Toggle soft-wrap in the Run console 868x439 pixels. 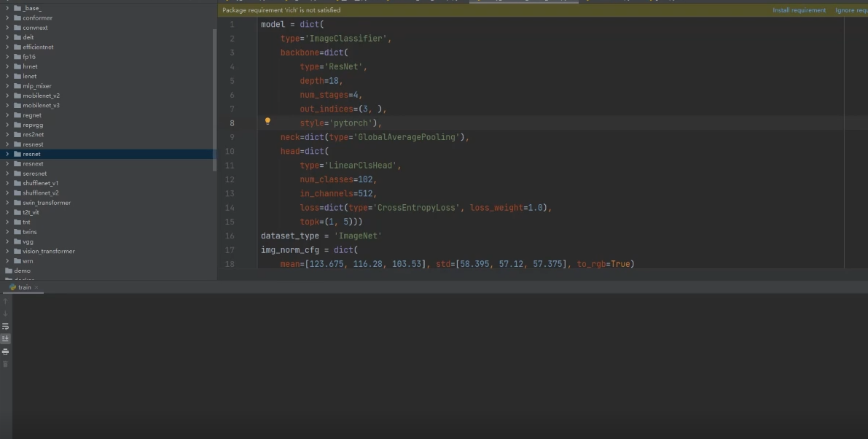click(x=5, y=327)
